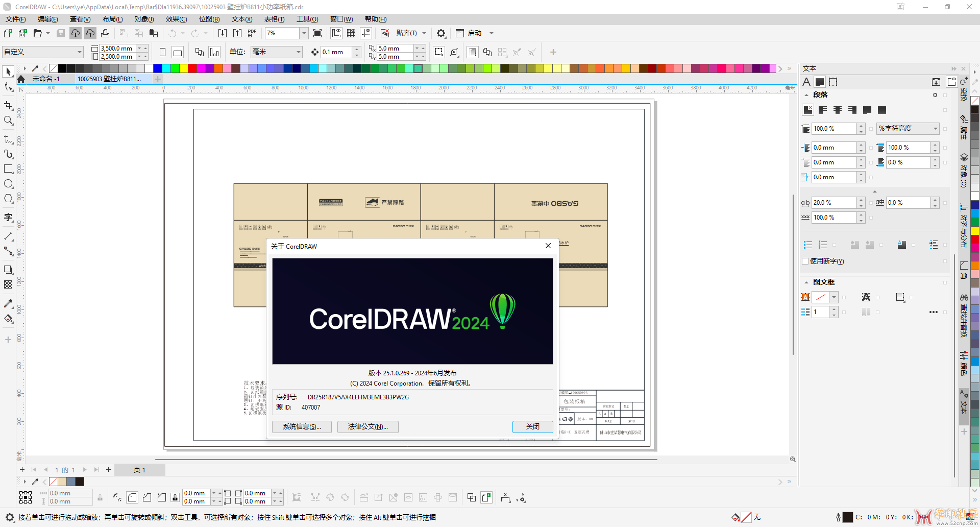Open the zoom level dropdown
The width and height of the screenshot is (980, 527).
click(304, 33)
